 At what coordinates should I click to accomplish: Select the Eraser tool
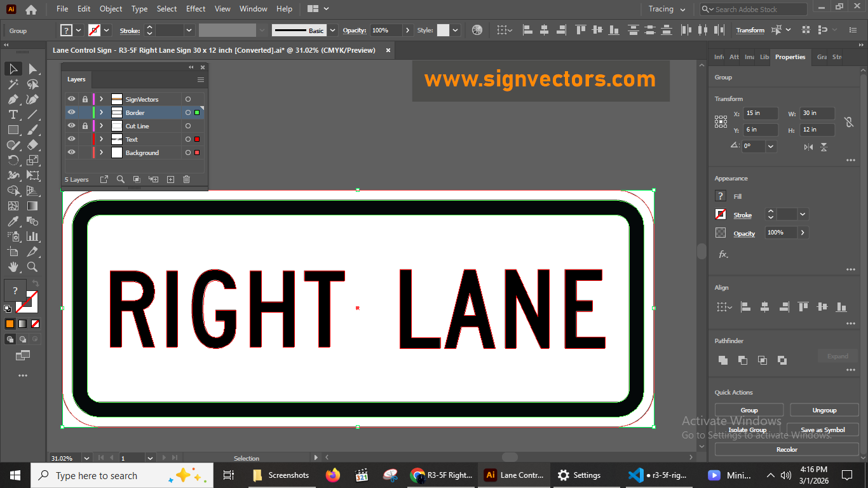32,145
